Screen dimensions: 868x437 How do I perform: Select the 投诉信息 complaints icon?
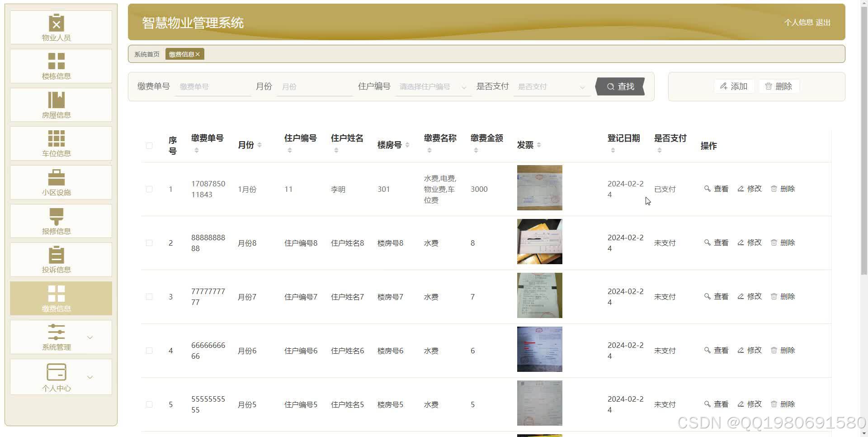point(56,256)
